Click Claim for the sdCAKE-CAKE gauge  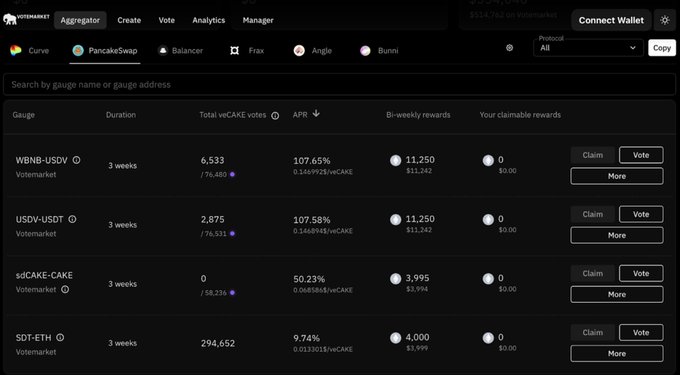pos(593,274)
